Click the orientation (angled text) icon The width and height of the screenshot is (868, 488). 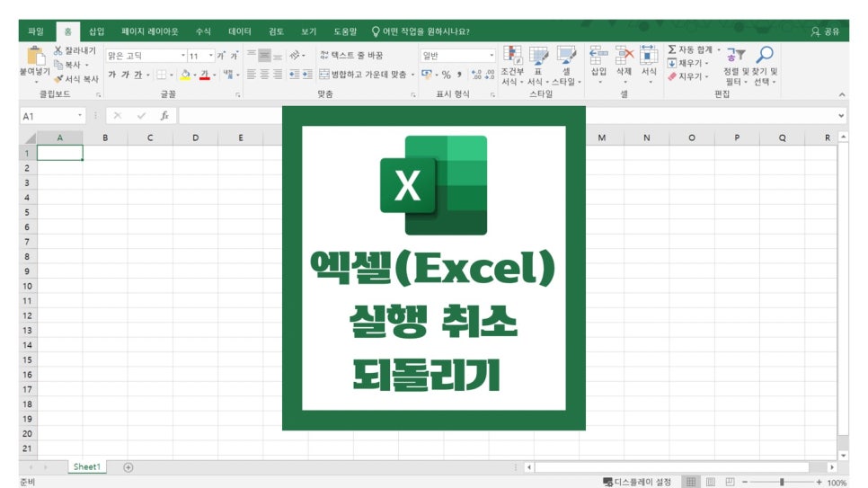coord(295,55)
